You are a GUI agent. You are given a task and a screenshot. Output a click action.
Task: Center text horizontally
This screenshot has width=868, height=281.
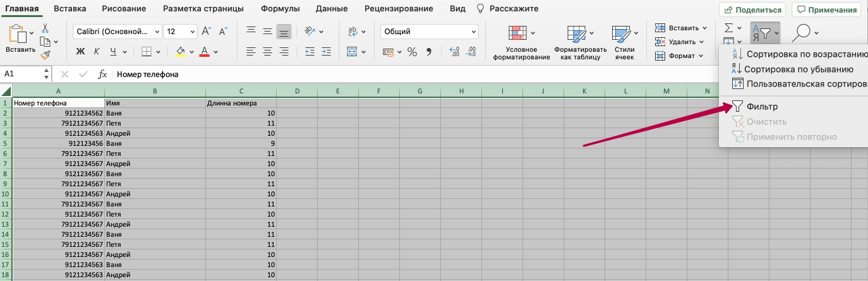(267, 51)
